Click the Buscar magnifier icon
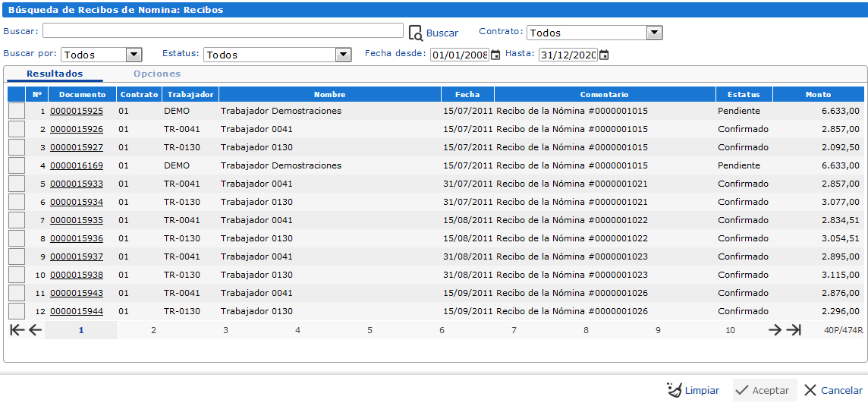 415,33
